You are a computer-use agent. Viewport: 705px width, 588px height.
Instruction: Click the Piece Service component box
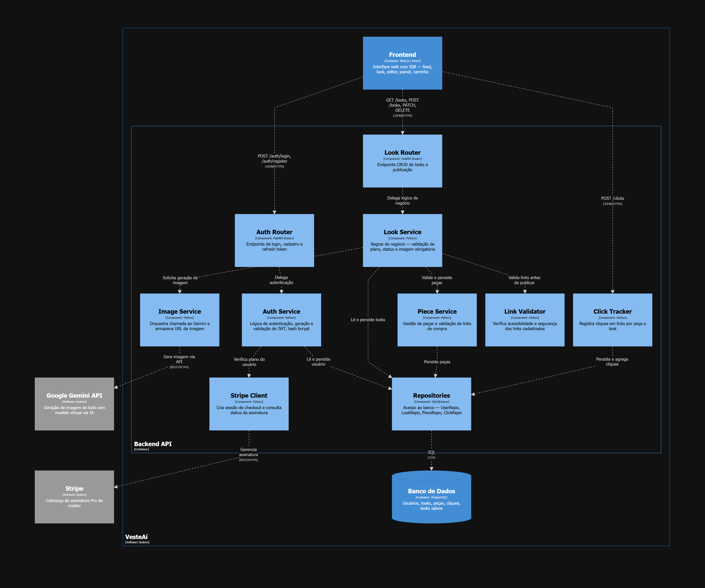437,320
